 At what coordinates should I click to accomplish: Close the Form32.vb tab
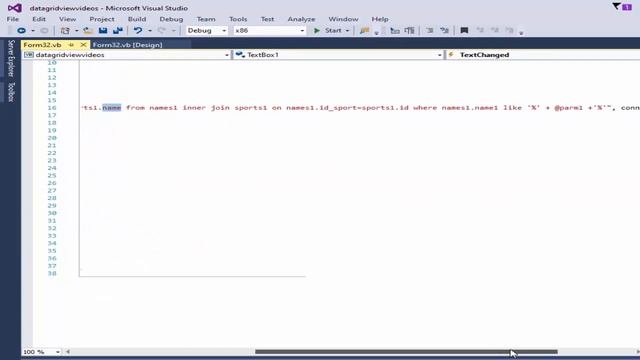tap(83, 44)
